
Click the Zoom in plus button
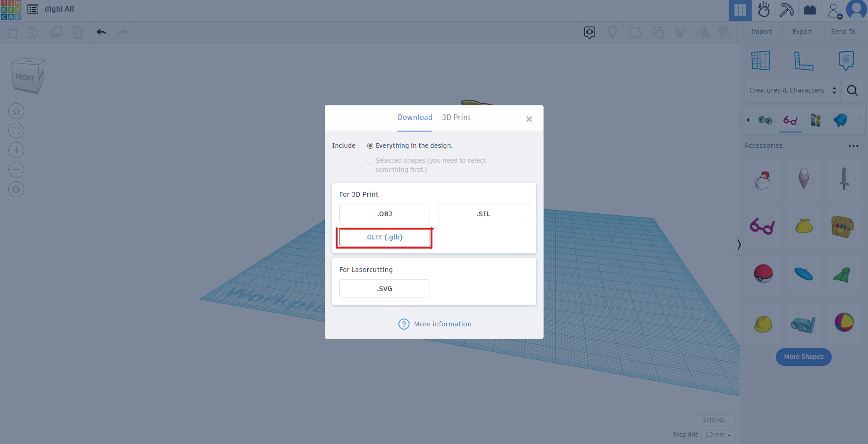16,150
